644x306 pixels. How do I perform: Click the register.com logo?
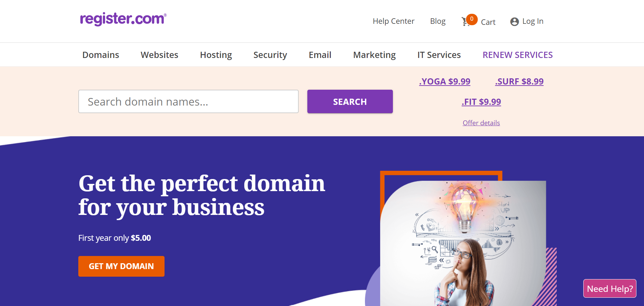point(123,19)
